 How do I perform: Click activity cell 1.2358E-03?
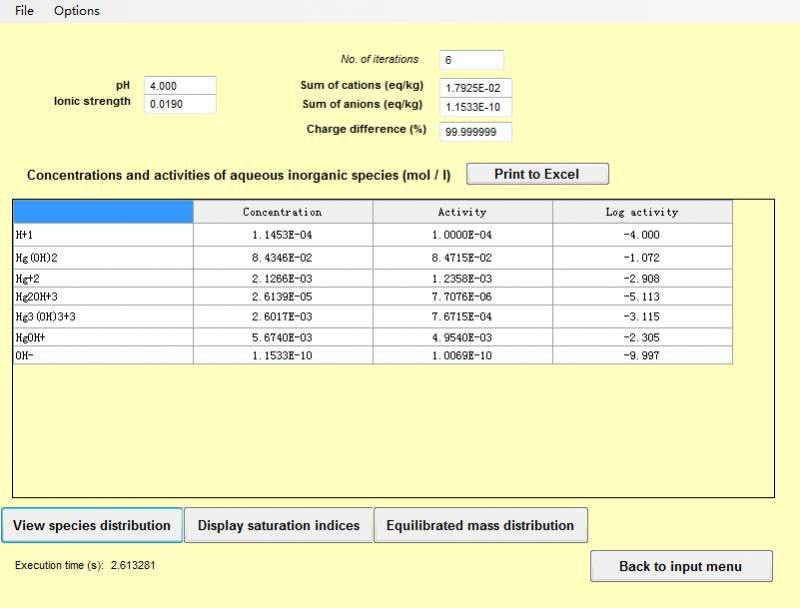click(463, 278)
